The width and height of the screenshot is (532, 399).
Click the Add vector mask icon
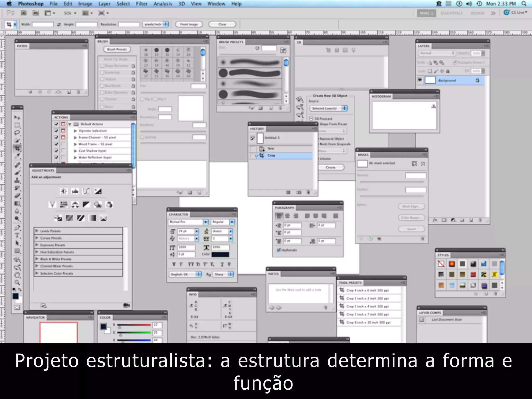(x=423, y=164)
